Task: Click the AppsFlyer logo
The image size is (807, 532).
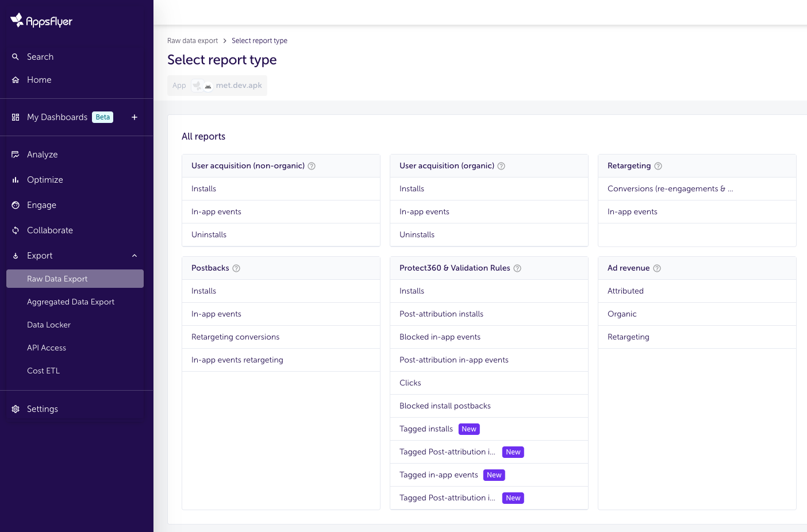Action: tap(40, 20)
